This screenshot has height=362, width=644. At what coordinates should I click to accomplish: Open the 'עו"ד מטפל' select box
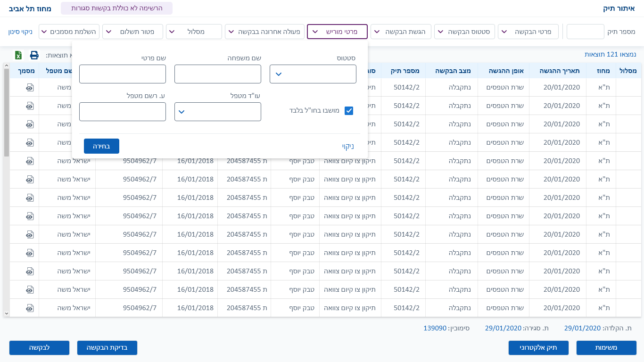(x=218, y=112)
